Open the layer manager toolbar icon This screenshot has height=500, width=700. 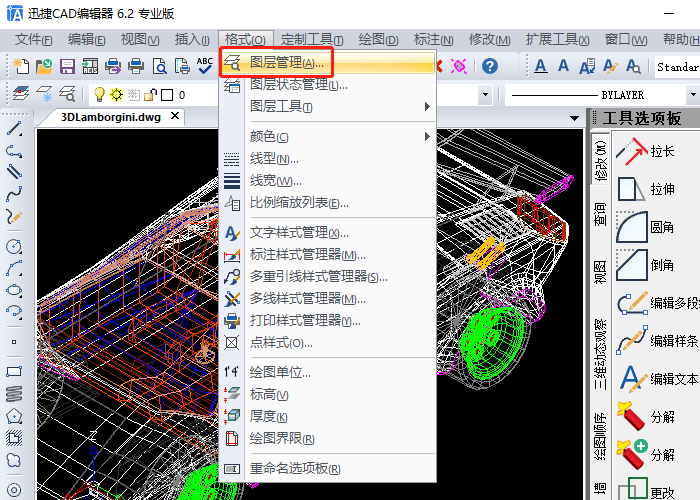point(21,94)
